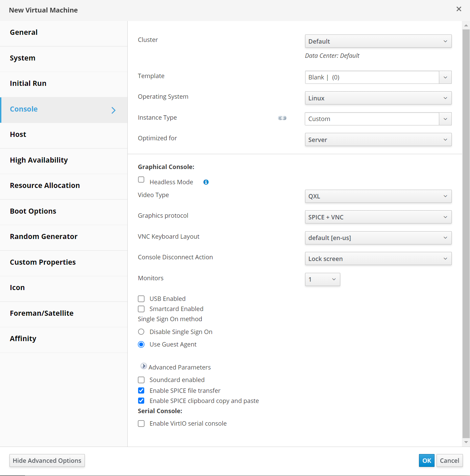Expand Advanced Parameters arrow icon
The height and width of the screenshot is (476, 470).
[144, 366]
